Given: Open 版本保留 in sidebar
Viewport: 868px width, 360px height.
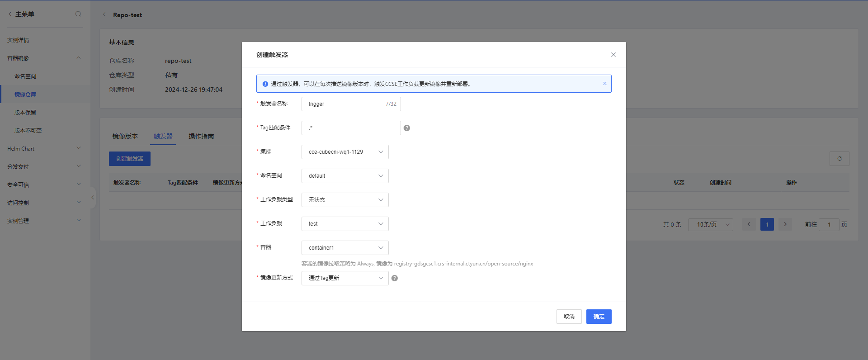Looking at the screenshot, I should pos(25,113).
